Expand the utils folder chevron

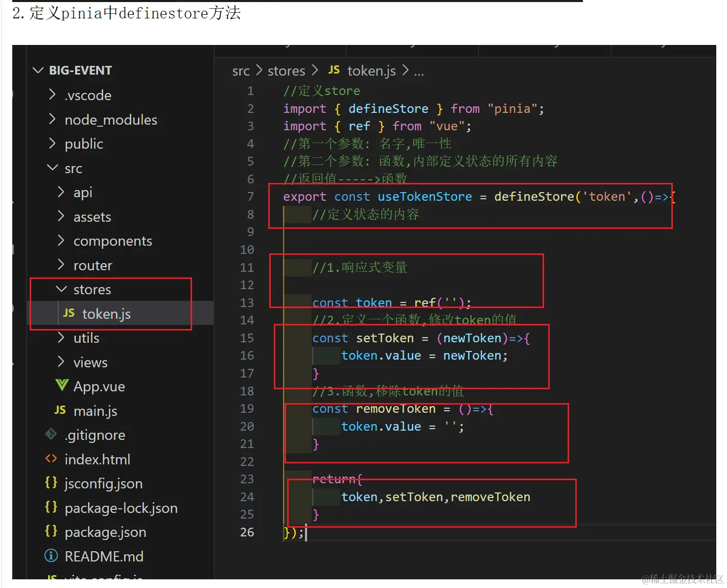coord(61,338)
